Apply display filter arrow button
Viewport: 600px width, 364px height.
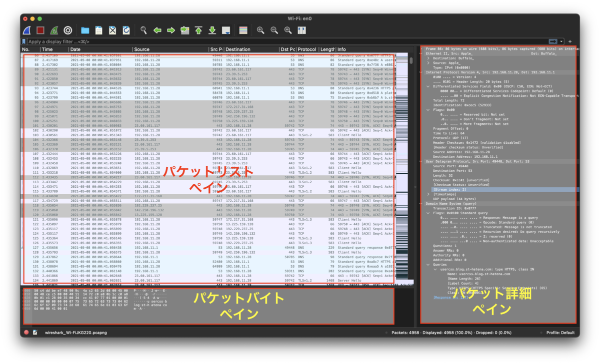click(553, 41)
